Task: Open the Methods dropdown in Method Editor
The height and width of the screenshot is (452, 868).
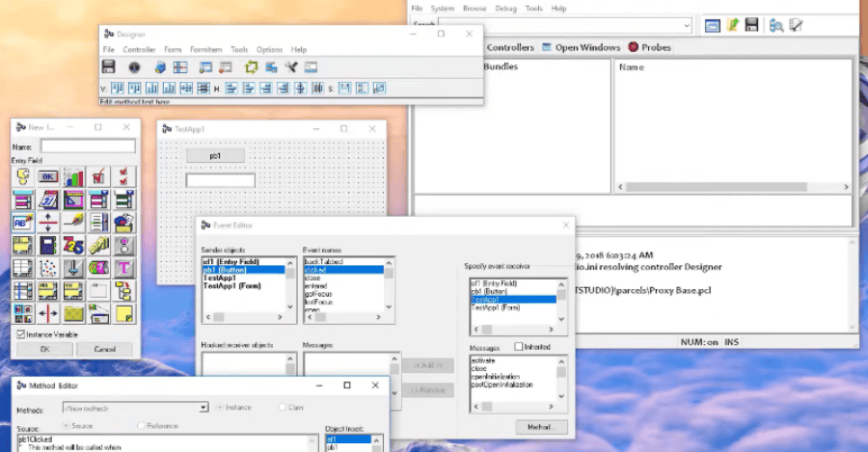Action: click(203, 408)
